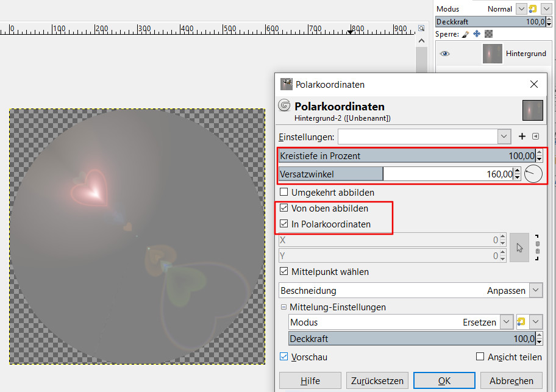Hide the Hintergrund layer via eye icon

(x=444, y=54)
